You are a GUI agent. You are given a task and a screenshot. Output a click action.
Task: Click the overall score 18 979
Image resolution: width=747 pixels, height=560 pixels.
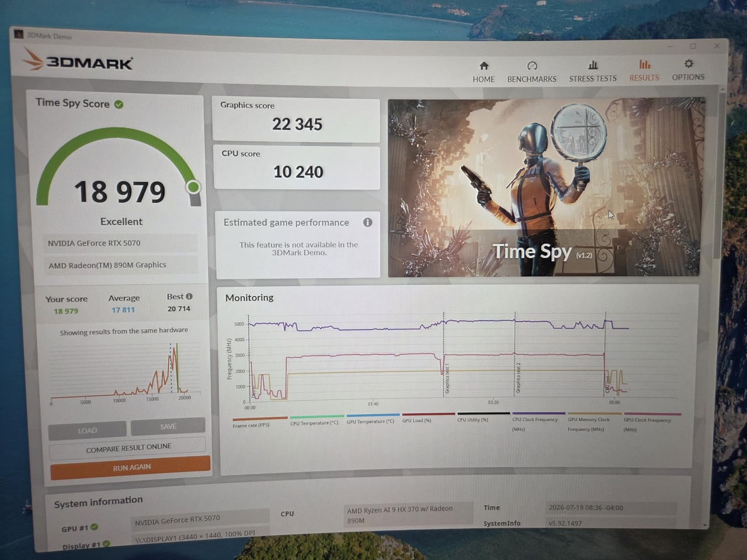point(120,192)
